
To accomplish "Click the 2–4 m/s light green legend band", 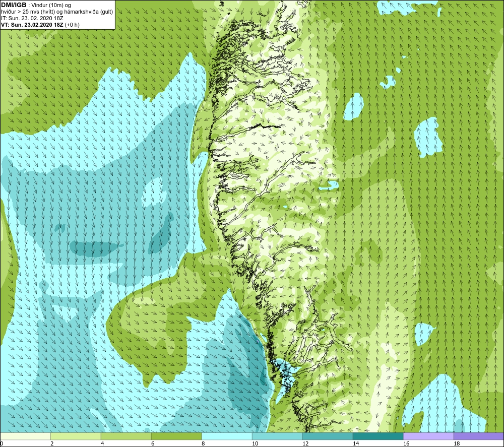I will (x=76, y=436).
